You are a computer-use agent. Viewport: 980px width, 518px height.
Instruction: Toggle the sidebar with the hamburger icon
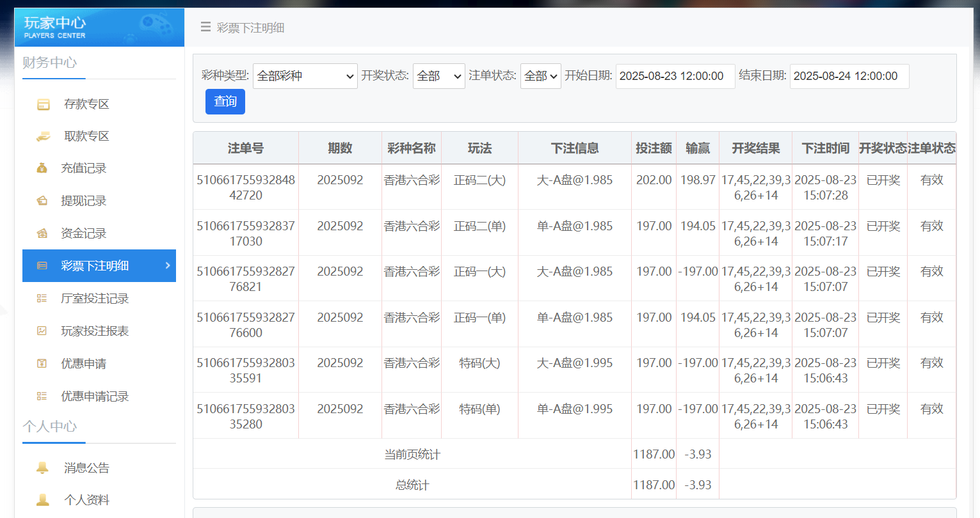205,27
